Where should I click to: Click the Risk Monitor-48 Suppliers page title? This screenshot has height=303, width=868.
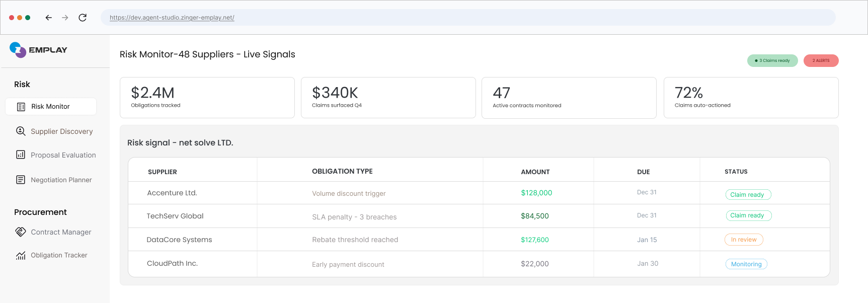(x=207, y=54)
